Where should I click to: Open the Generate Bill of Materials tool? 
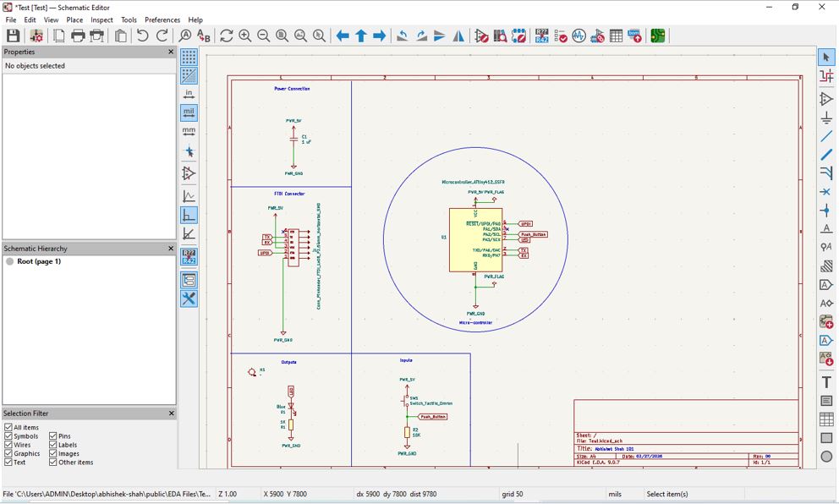pyautogui.click(x=634, y=36)
